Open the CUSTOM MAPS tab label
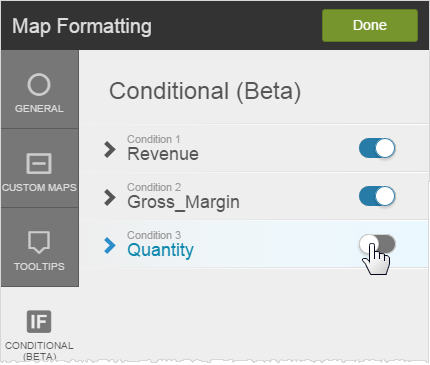 pos(39,188)
